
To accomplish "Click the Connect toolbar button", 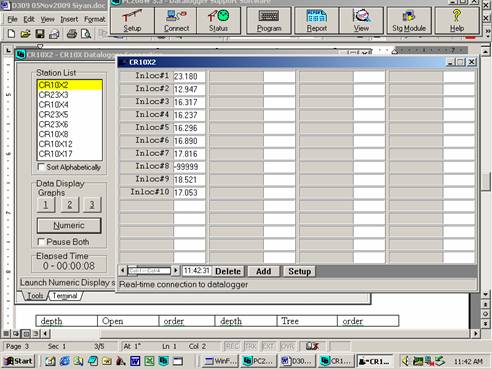I will click(x=176, y=21).
